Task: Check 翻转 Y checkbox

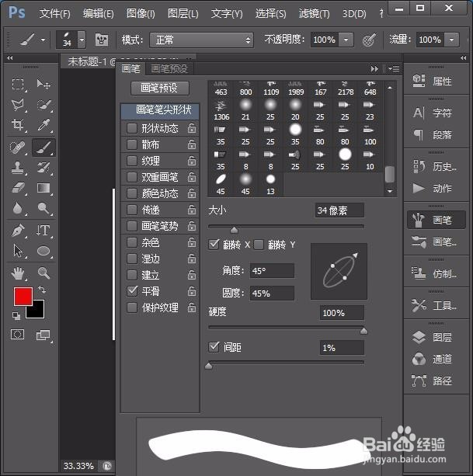Action: coord(259,245)
